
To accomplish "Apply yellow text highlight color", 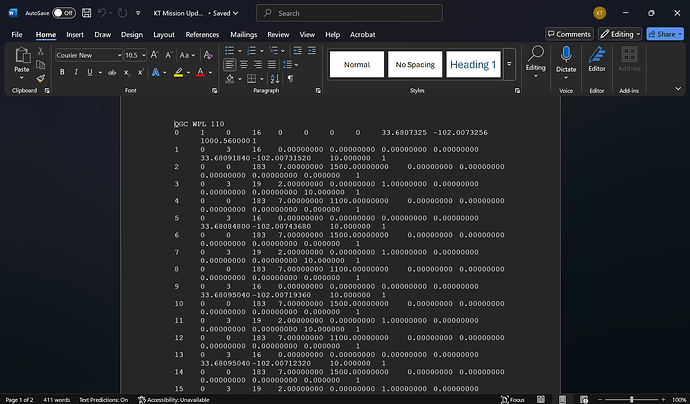I will pyautogui.click(x=178, y=73).
